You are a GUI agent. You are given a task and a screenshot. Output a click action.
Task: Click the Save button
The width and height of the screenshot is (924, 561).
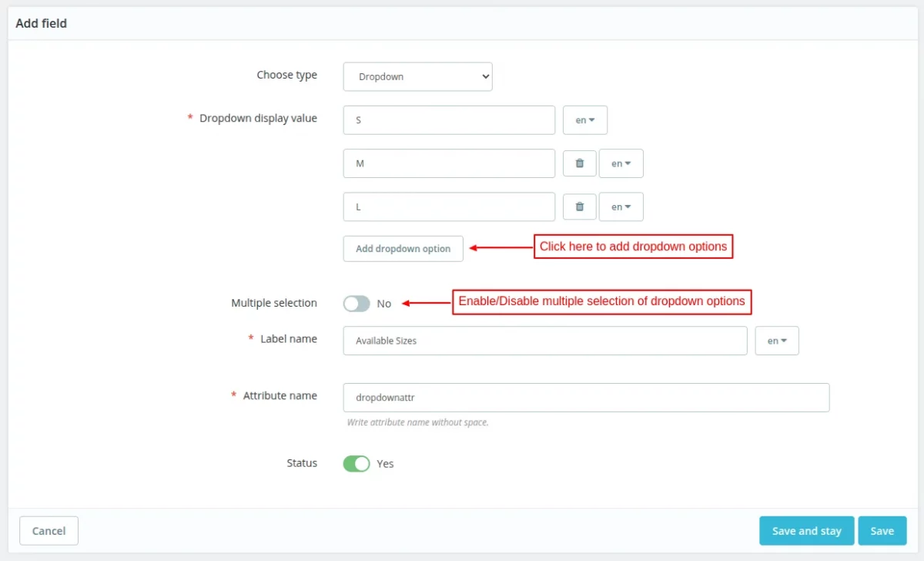tap(882, 531)
